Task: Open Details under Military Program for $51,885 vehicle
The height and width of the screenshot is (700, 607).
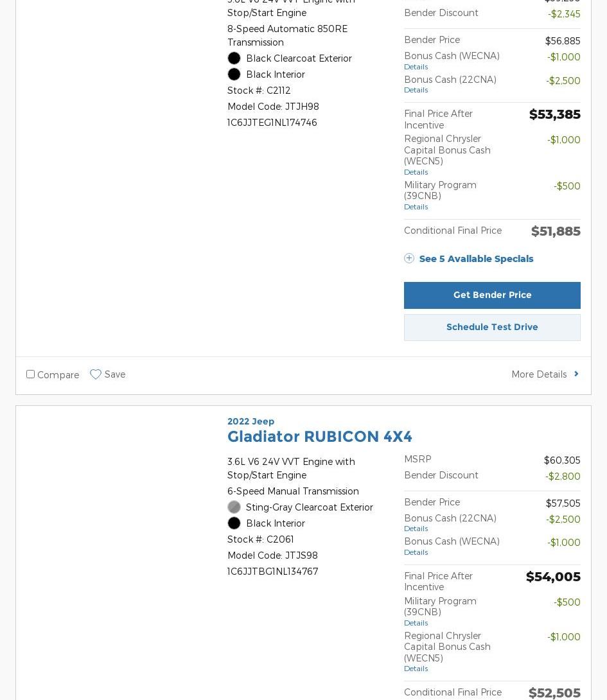Action: 416,207
